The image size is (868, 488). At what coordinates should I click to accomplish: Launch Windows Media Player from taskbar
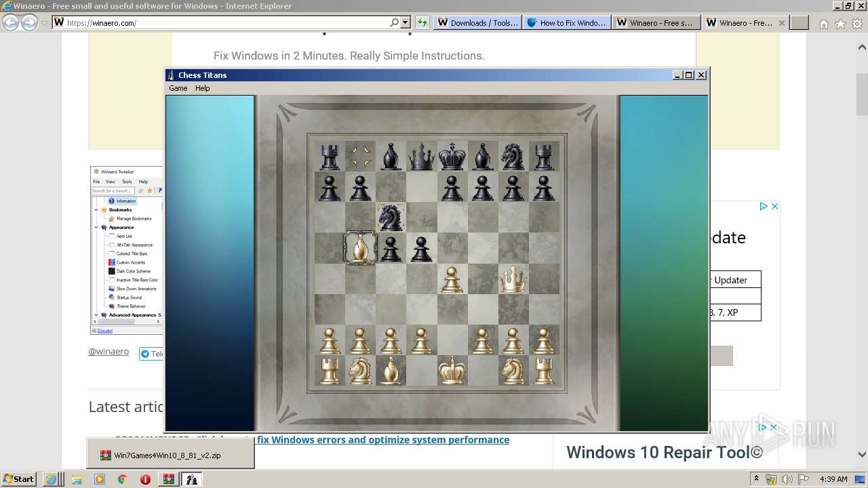point(100,479)
